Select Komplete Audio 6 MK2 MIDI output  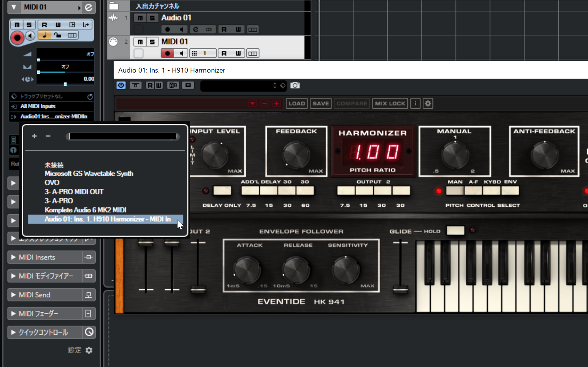point(86,210)
